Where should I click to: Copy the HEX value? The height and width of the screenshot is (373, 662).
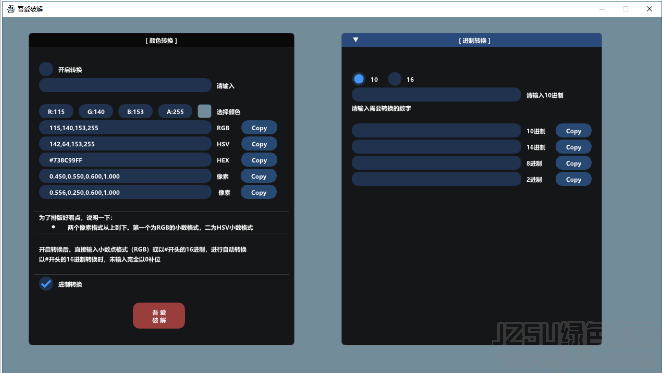[x=259, y=160]
